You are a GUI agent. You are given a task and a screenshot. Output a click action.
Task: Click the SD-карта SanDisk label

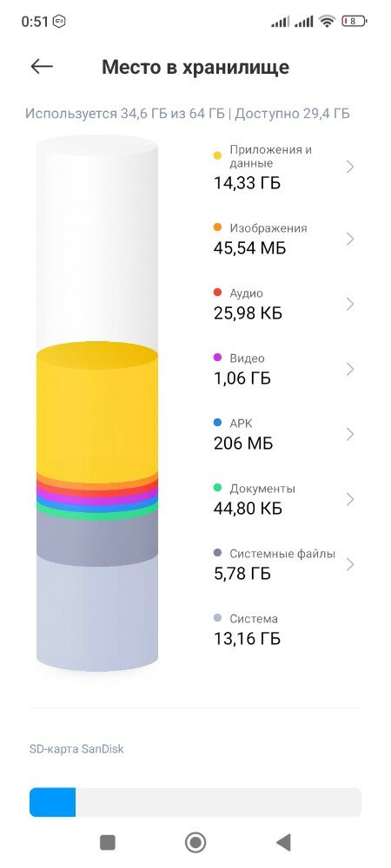pos(76,749)
